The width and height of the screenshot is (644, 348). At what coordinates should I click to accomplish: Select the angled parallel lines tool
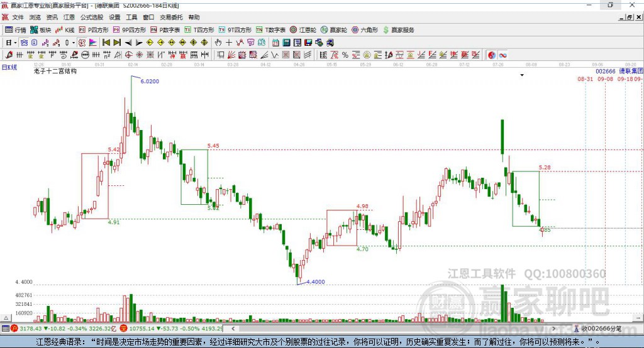307,55
